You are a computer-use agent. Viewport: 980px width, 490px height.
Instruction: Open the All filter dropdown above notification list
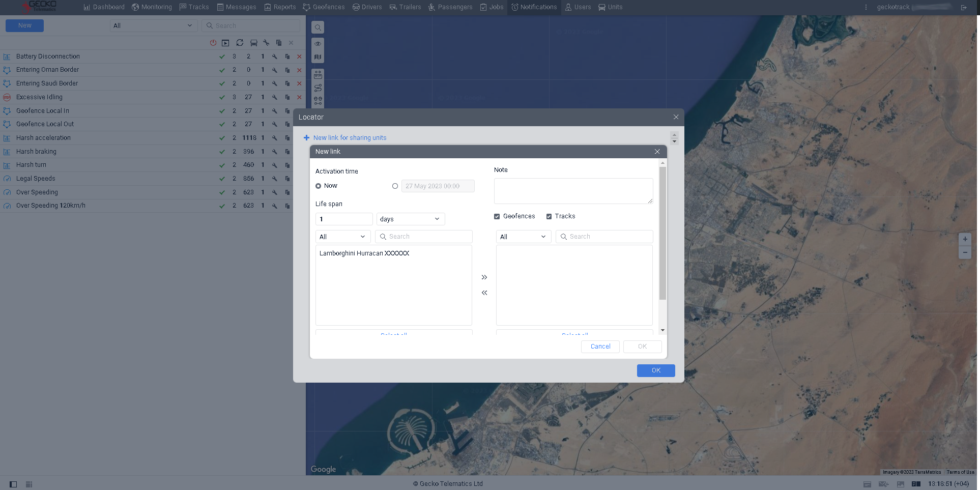click(153, 25)
